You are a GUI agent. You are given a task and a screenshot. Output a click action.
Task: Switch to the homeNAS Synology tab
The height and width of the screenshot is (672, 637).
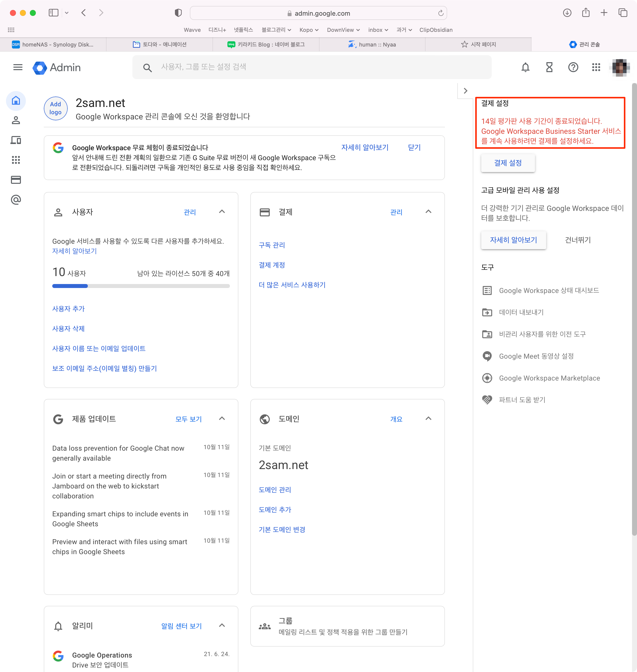point(53,45)
